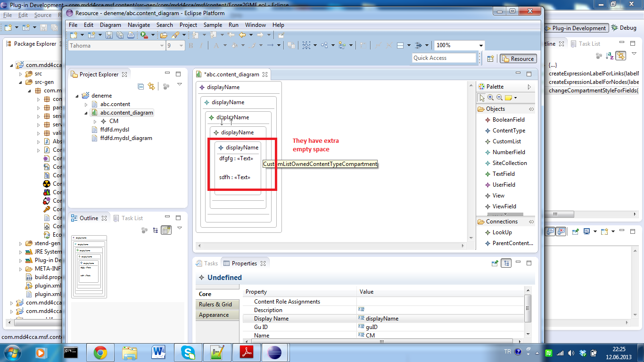Expand the src folder in Package Explorer
This screenshot has height=362, width=644.
20,74
